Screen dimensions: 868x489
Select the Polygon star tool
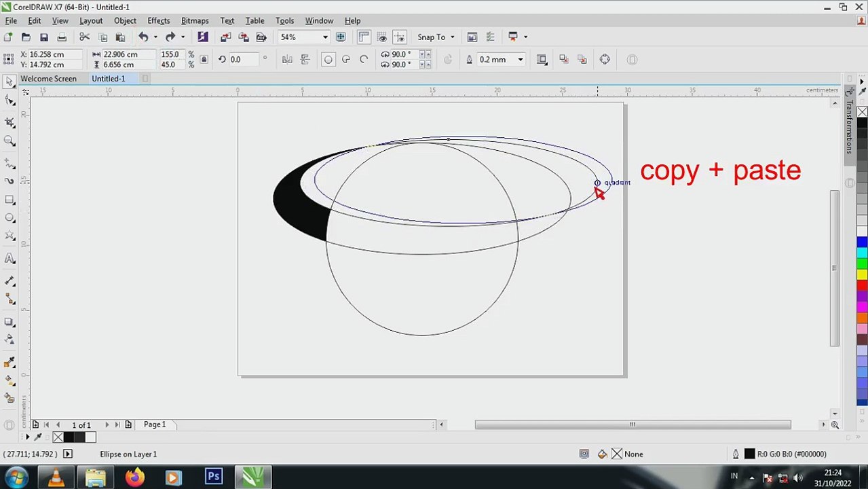10,236
